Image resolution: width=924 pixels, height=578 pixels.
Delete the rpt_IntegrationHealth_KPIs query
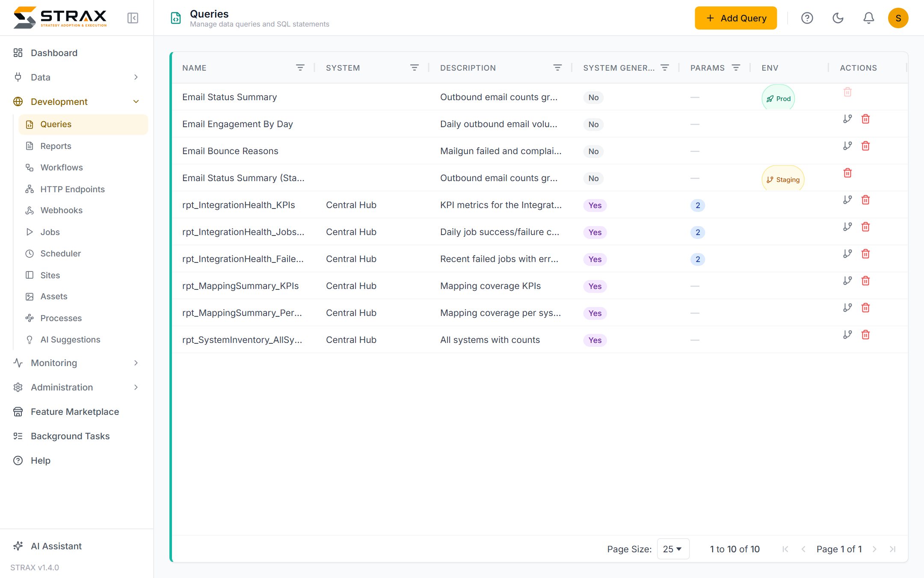[865, 200]
